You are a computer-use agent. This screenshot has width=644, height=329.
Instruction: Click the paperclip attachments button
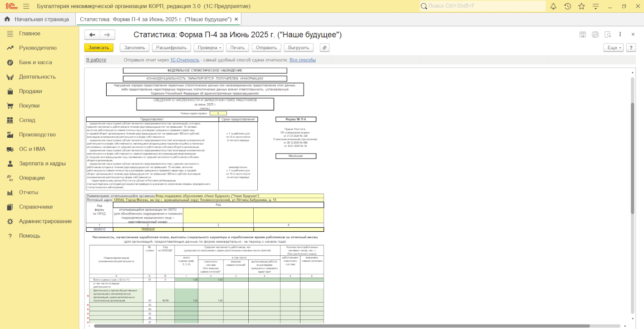pos(324,47)
